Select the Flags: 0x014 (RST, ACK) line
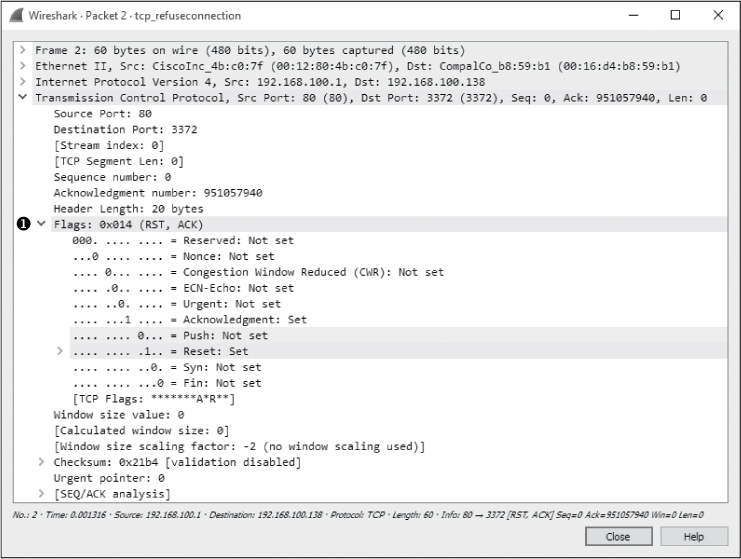Screen dimensions: 741x559 (x=128, y=224)
